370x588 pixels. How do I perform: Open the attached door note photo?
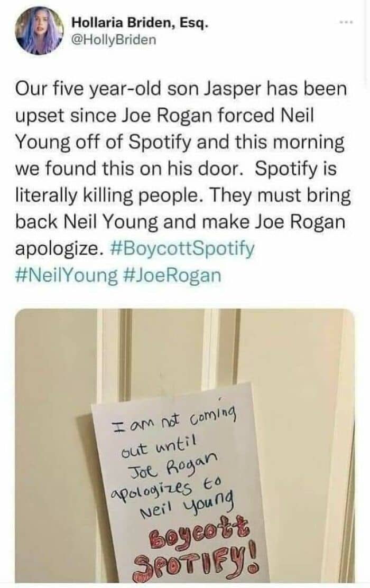[184, 446]
